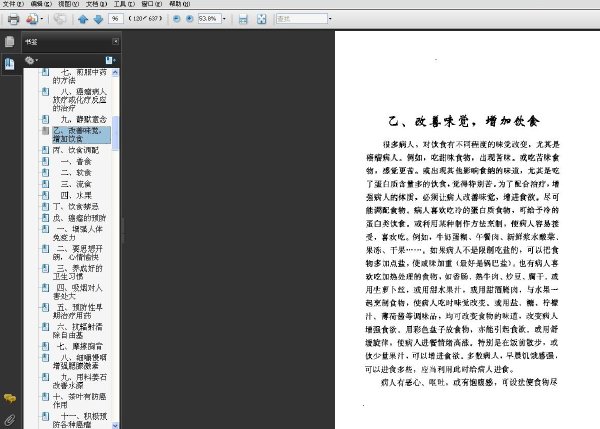Select bookmark 丁、饮食禁忌

76,207
